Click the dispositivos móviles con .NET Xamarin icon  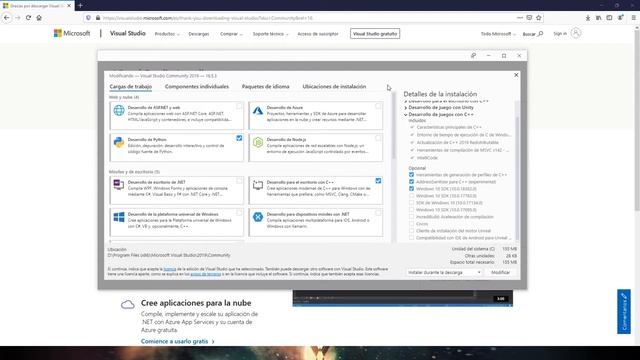[258, 217]
